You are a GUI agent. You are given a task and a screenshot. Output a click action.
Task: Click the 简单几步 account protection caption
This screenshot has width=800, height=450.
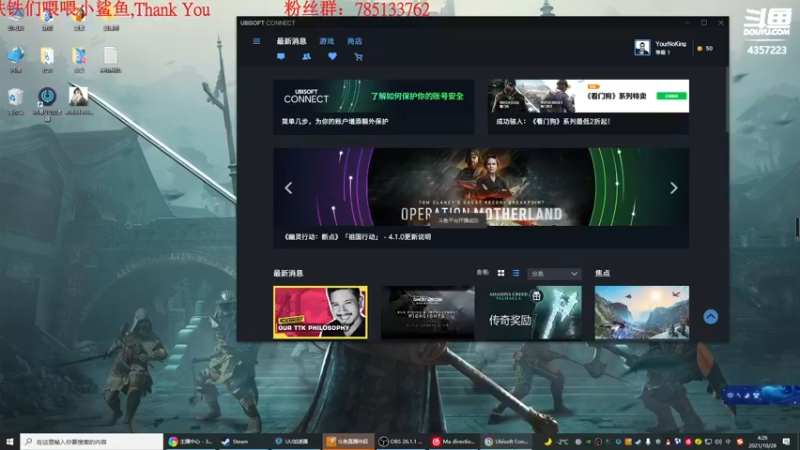point(335,121)
